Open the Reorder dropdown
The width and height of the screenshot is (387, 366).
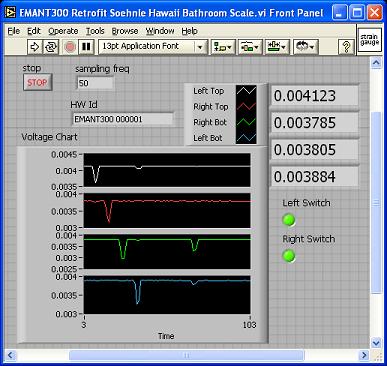click(306, 47)
